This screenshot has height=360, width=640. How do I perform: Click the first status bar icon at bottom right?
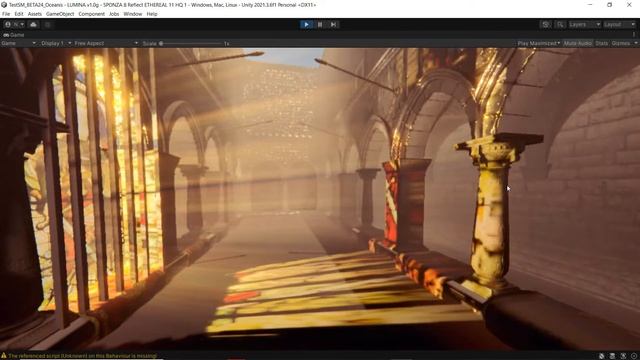point(602,356)
